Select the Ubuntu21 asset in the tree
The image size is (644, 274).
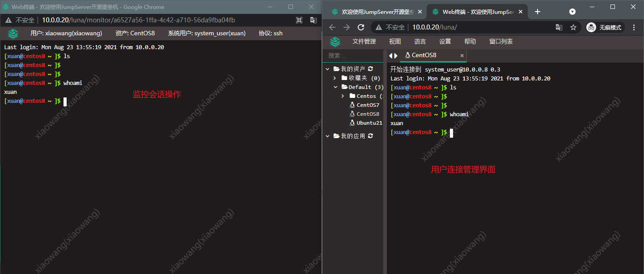click(x=366, y=123)
